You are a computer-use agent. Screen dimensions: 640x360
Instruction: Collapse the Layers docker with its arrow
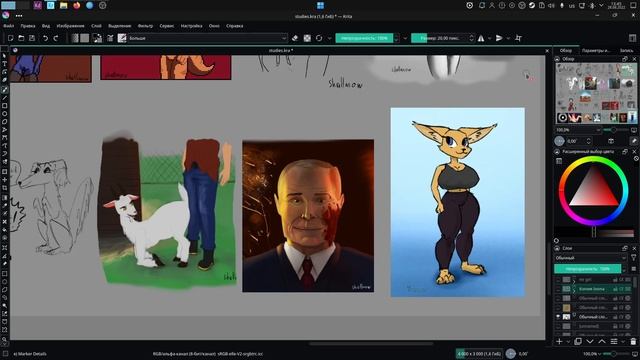coord(557,248)
